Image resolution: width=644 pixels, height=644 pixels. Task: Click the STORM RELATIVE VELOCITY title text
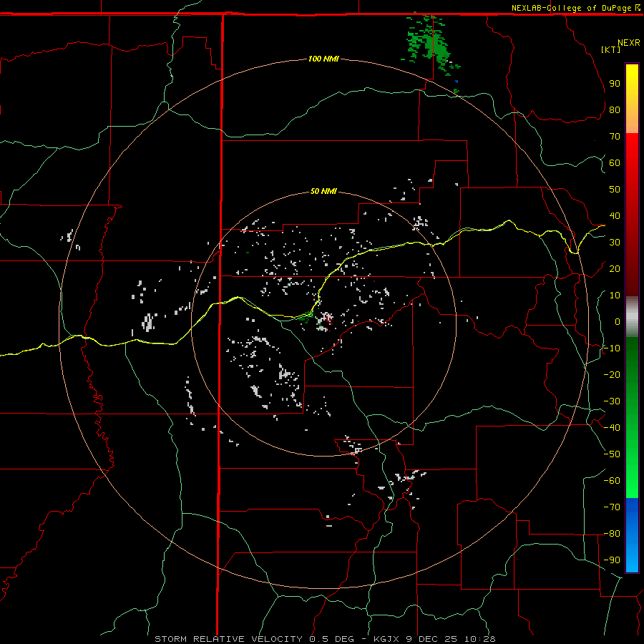click(229, 639)
